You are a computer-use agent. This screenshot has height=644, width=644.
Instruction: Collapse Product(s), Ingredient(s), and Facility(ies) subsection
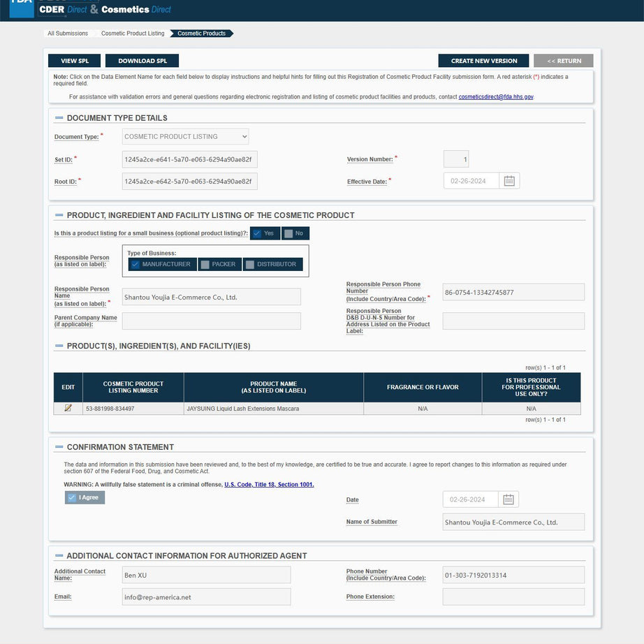click(x=59, y=346)
